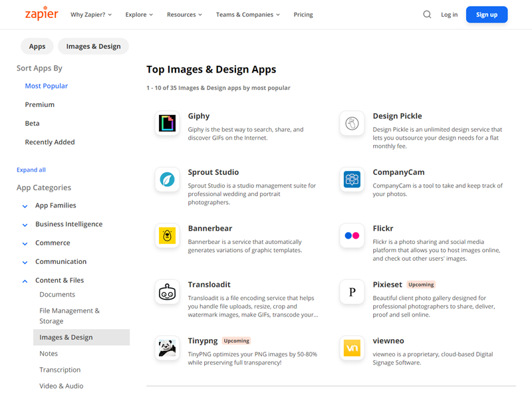The image size is (532, 399).
Task: Go to the Pricing page
Action: [303, 15]
